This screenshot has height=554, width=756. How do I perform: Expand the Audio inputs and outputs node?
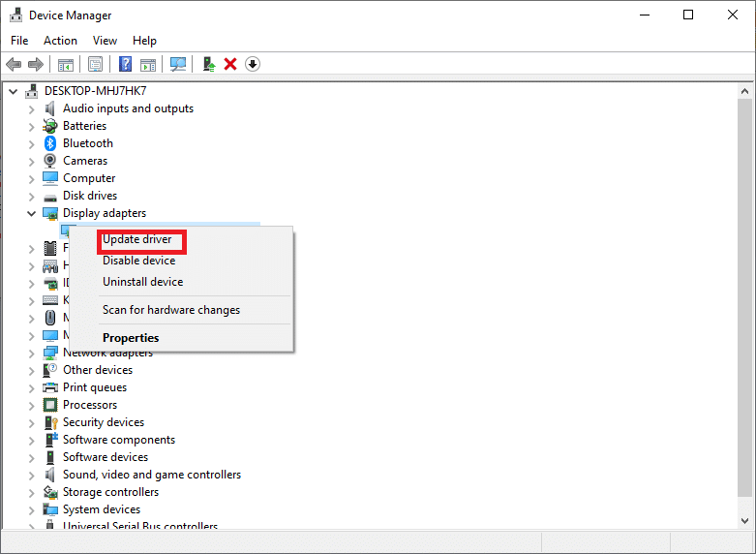pyautogui.click(x=32, y=108)
